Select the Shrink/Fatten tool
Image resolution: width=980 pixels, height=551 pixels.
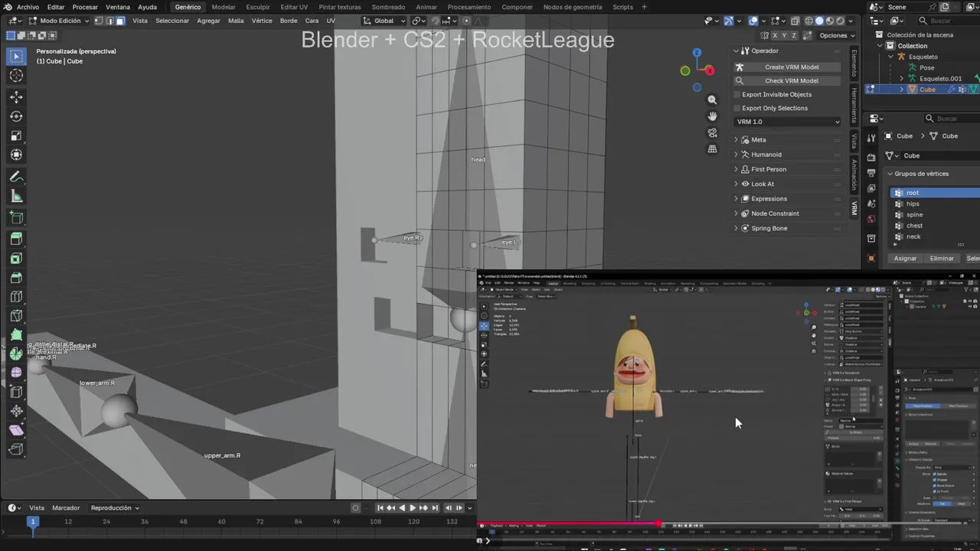[16, 412]
